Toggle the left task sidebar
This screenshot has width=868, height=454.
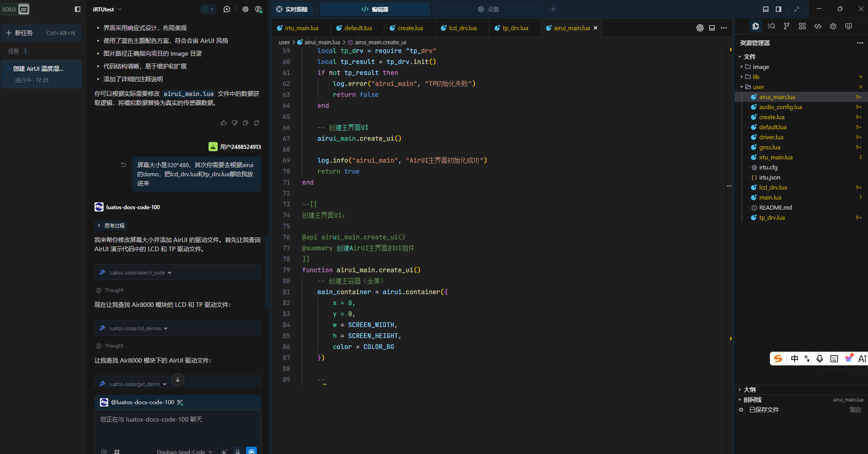[x=78, y=9]
